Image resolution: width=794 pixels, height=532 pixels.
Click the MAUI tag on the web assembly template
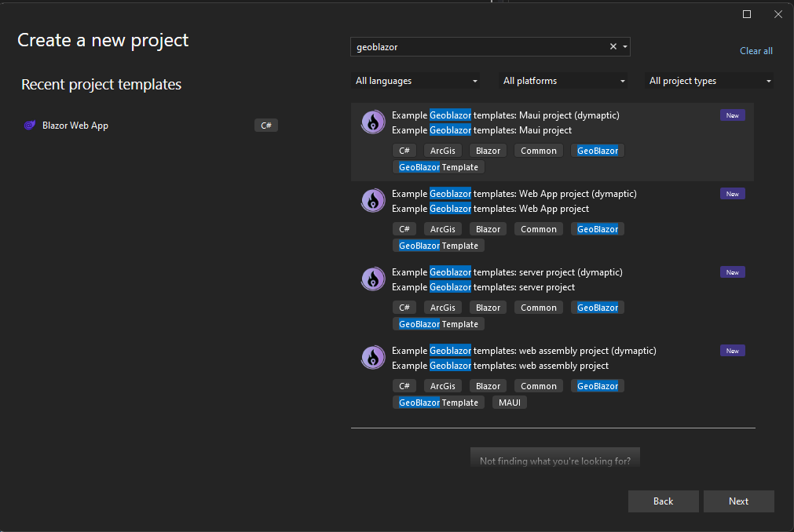509,402
